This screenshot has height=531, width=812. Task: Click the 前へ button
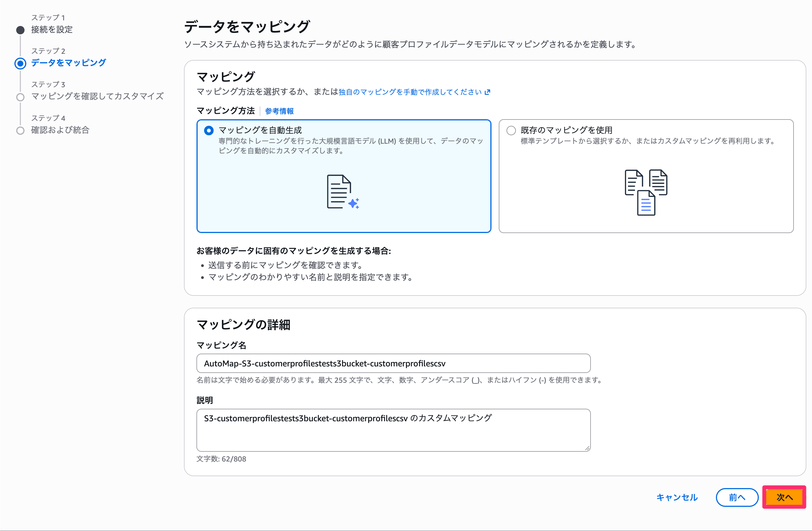tap(737, 498)
